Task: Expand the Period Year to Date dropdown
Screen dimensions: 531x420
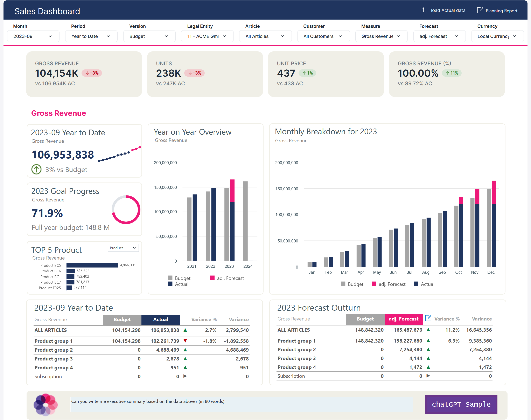Action: [91, 36]
